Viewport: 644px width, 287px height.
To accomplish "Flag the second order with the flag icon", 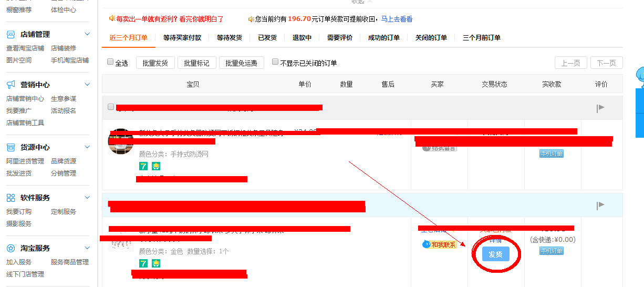I will tap(600, 205).
